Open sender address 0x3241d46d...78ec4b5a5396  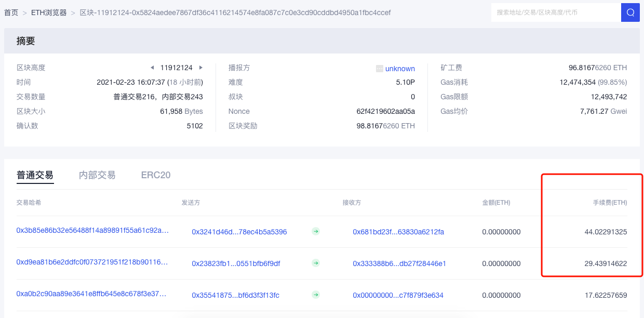tap(240, 232)
